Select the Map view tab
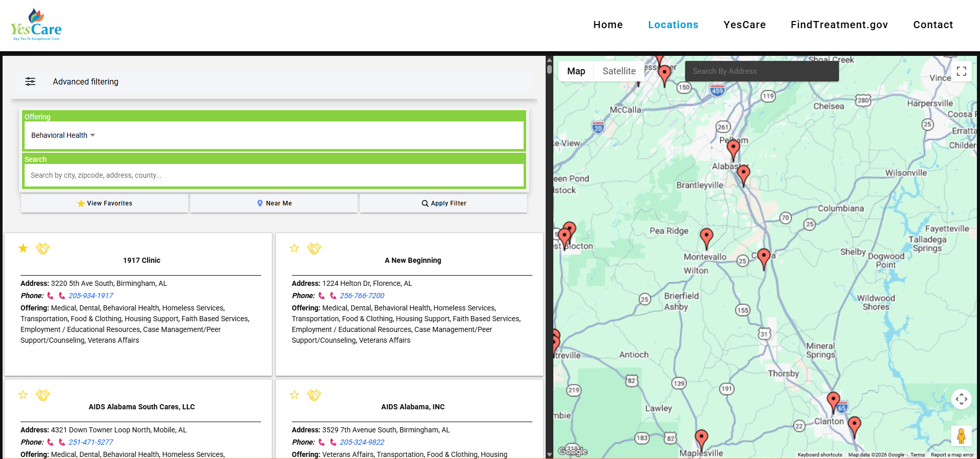 576,71
